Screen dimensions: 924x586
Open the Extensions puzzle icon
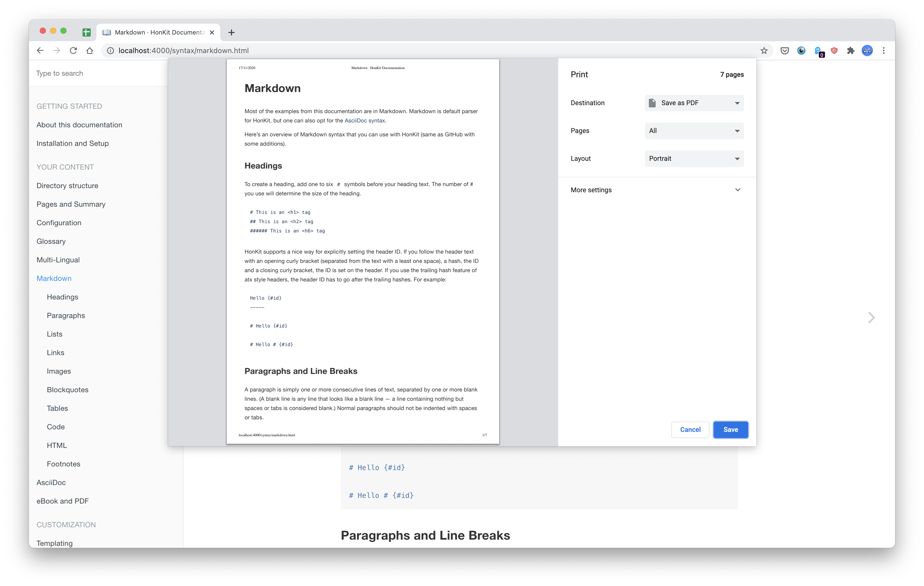click(851, 51)
